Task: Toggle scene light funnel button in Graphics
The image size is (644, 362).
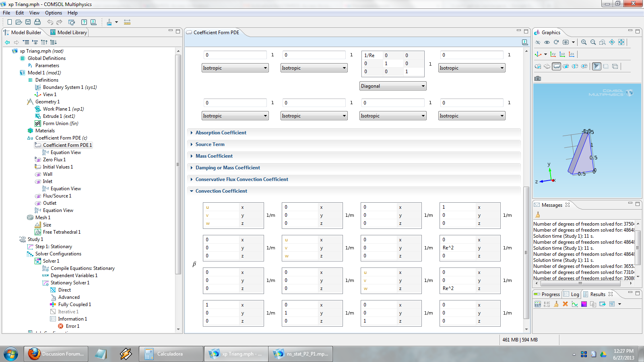Action: click(597, 66)
